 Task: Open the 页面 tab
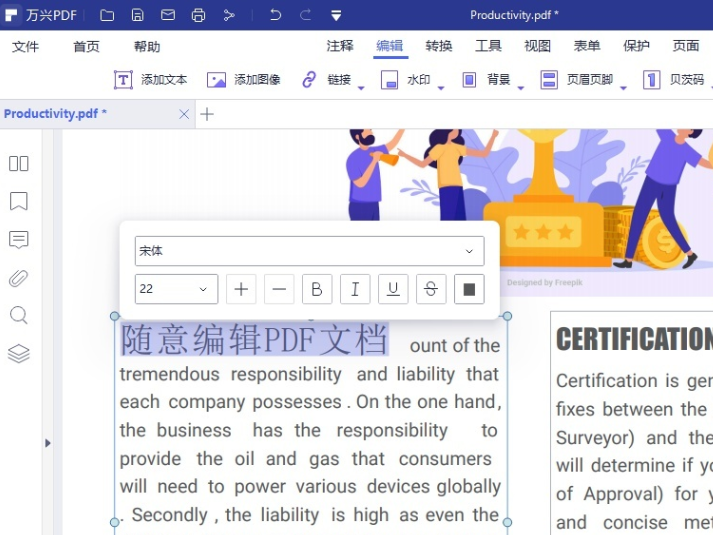point(686,46)
